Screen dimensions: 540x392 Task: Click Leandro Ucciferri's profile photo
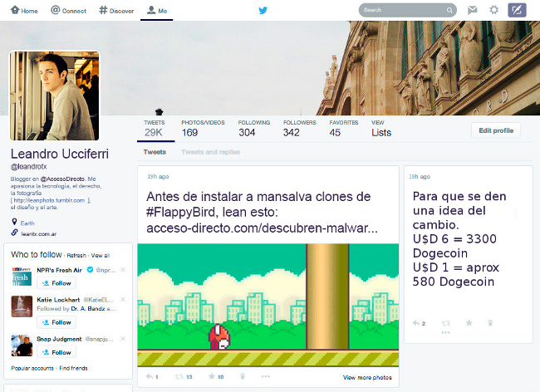pyautogui.click(x=54, y=96)
